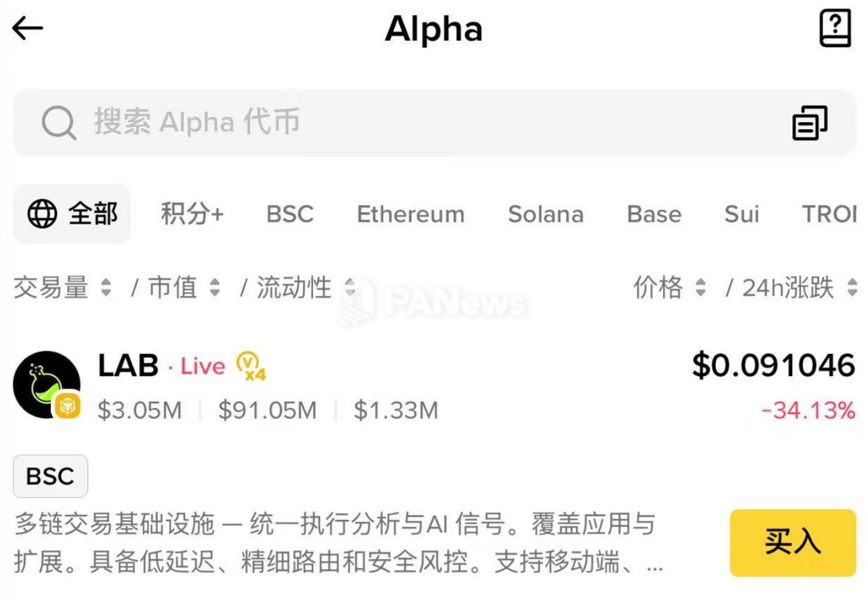The width and height of the screenshot is (868, 604).
Task: Switch to the Ethereum tab
Action: [x=411, y=214]
